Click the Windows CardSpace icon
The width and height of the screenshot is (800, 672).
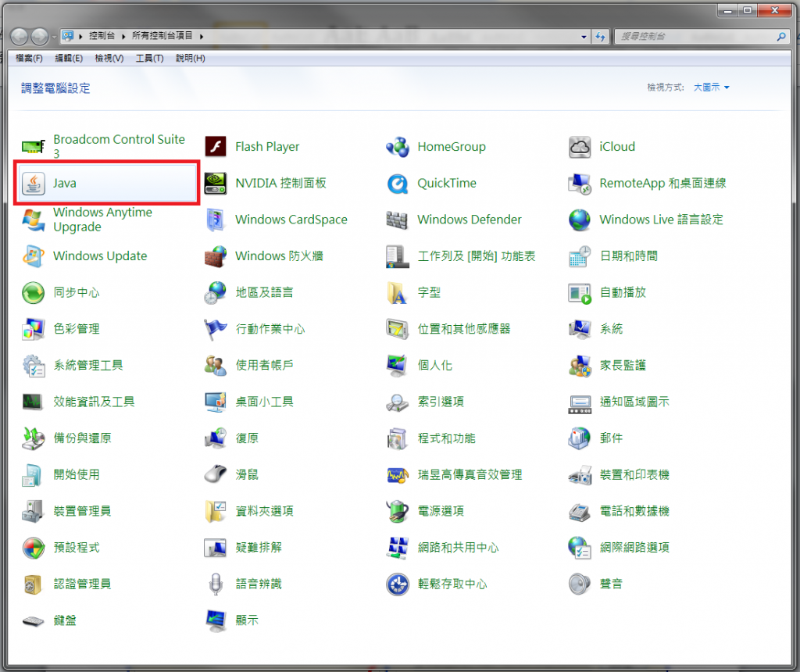point(216,220)
